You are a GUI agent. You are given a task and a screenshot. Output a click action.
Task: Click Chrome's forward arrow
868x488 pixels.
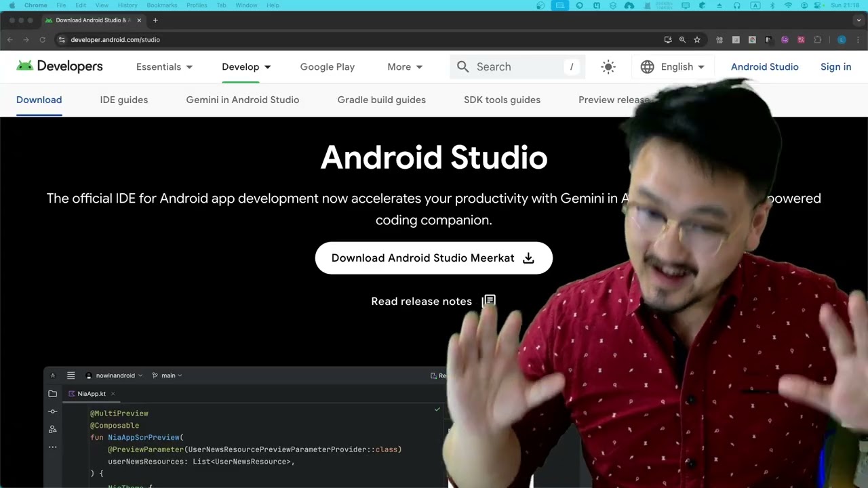26,40
